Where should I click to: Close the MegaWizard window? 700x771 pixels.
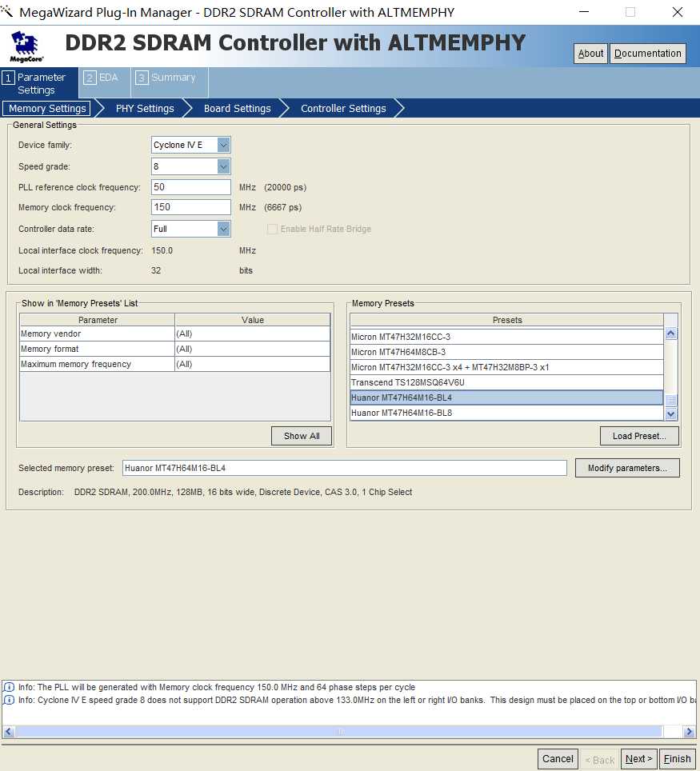(x=678, y=12)
